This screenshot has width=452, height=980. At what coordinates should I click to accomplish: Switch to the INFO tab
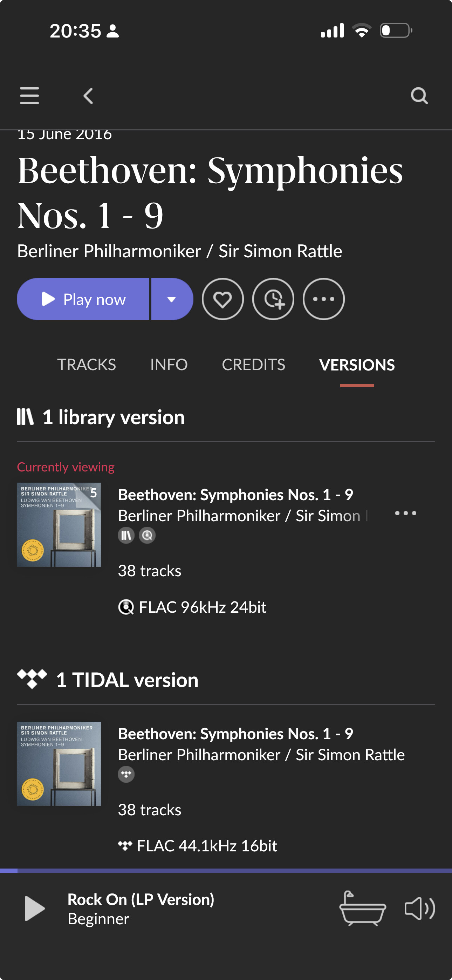pyautogui.click(x=169, y=365)
